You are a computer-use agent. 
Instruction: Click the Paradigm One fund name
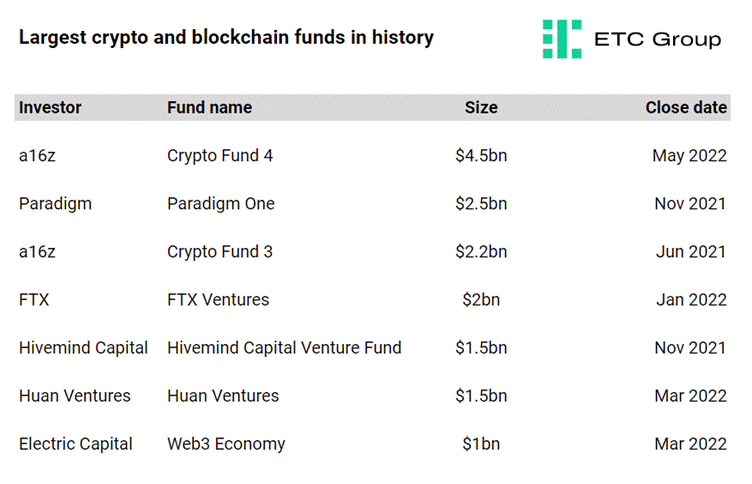pyautogui.click(x=221, y=204)
